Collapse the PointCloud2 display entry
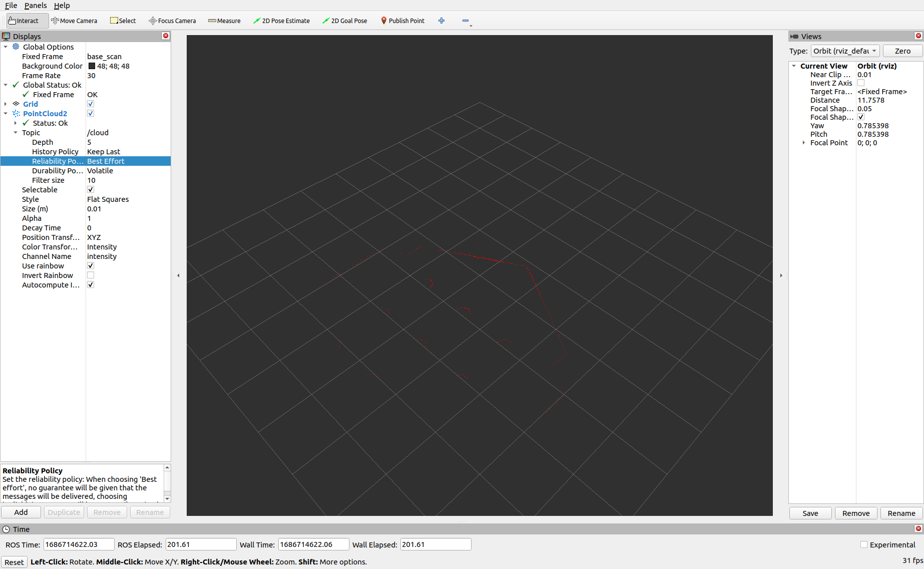Screen dimensions: 924x569 [x=6, y=113]
